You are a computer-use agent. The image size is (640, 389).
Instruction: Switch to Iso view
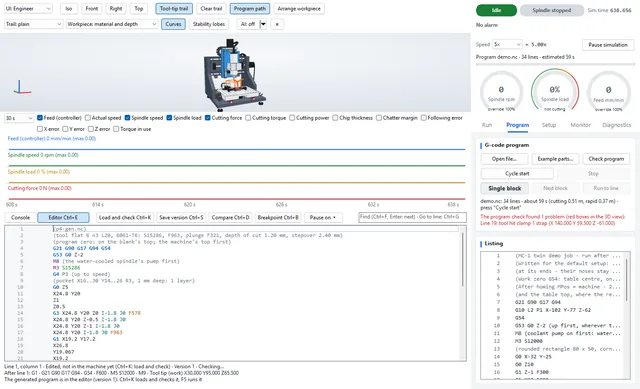pyautogui.click(x=69, y=9)
